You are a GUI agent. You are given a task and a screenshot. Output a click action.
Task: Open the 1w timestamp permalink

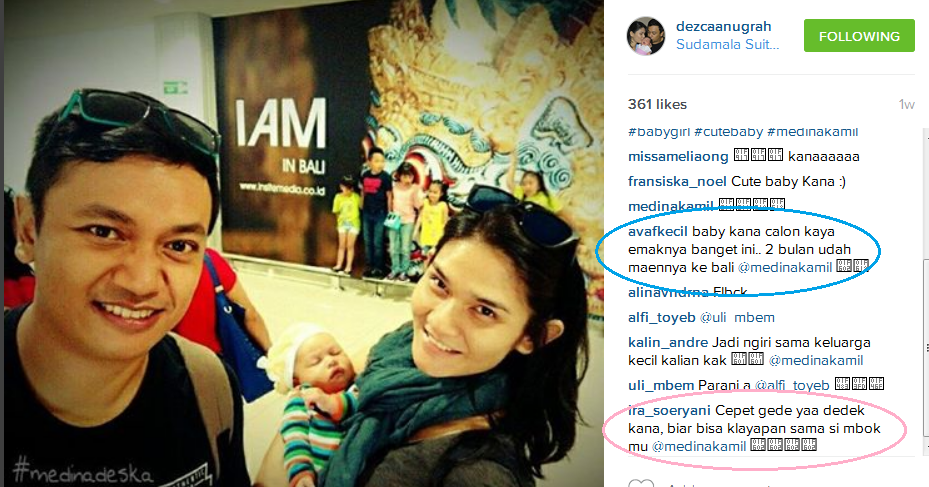coord(906,105)
